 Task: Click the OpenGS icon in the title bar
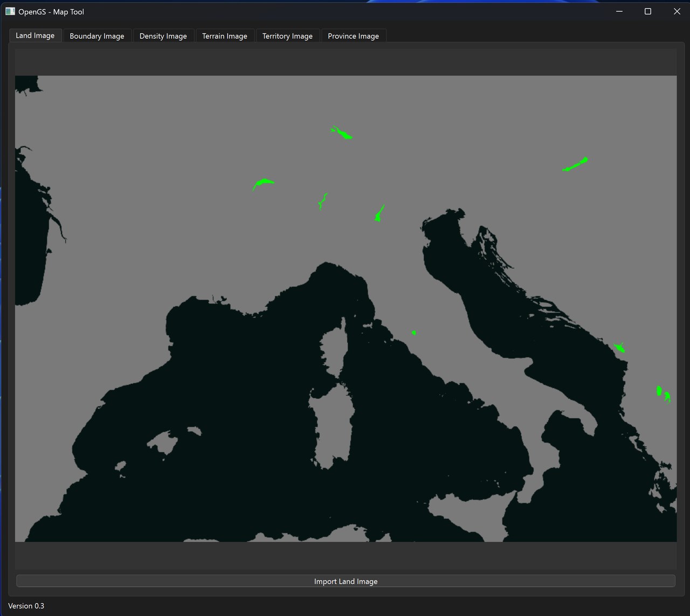[10, 11]
